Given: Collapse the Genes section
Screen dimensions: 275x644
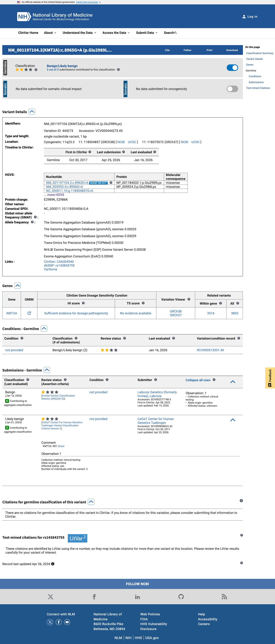Looking at the screenshot, I should tap(18, 286).
